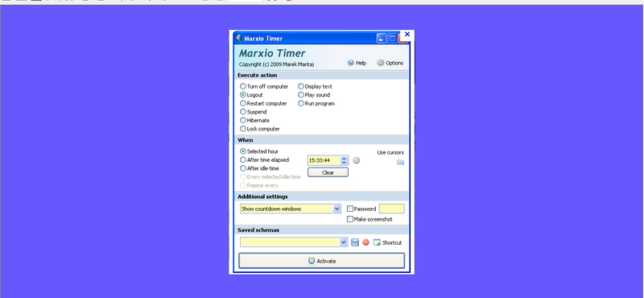Click the keyboard icon under Use cursors
This screenshot has height=298, width=644.
400,162
